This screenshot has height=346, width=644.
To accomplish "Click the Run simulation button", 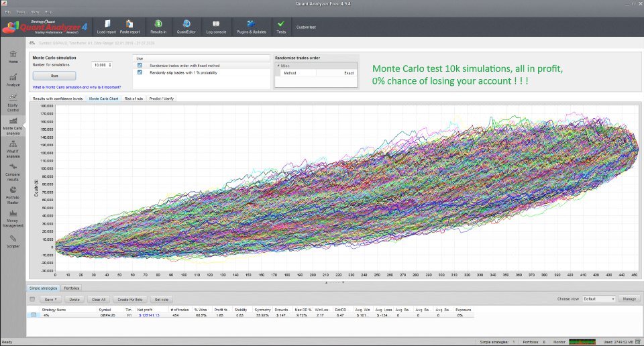I will coord(54,76).
